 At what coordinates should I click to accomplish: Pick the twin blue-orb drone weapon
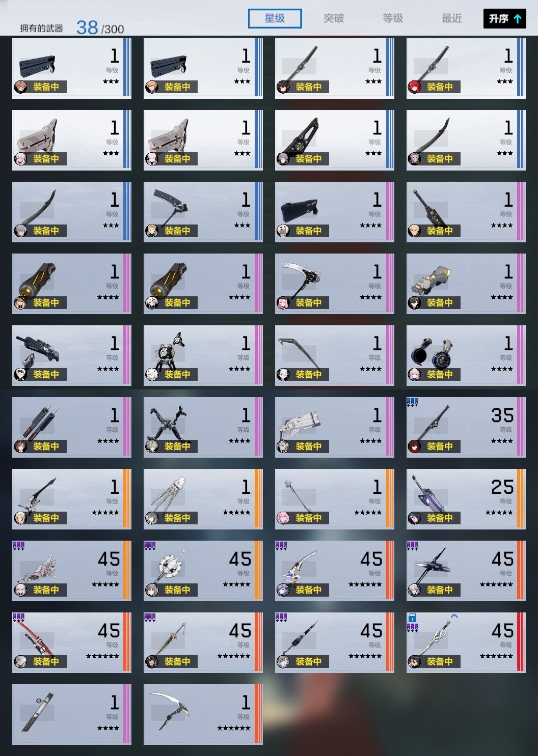pyautogui.click(x=466, y=355)
